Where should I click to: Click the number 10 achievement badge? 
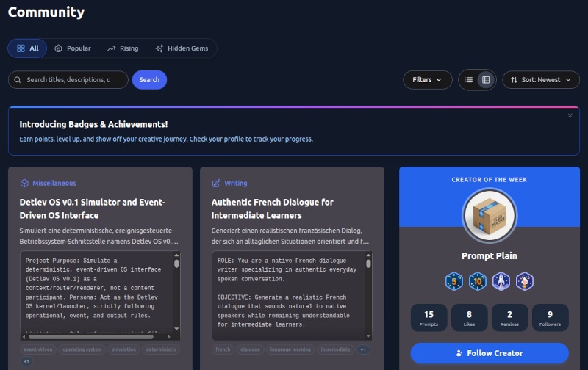pos(477,281)
